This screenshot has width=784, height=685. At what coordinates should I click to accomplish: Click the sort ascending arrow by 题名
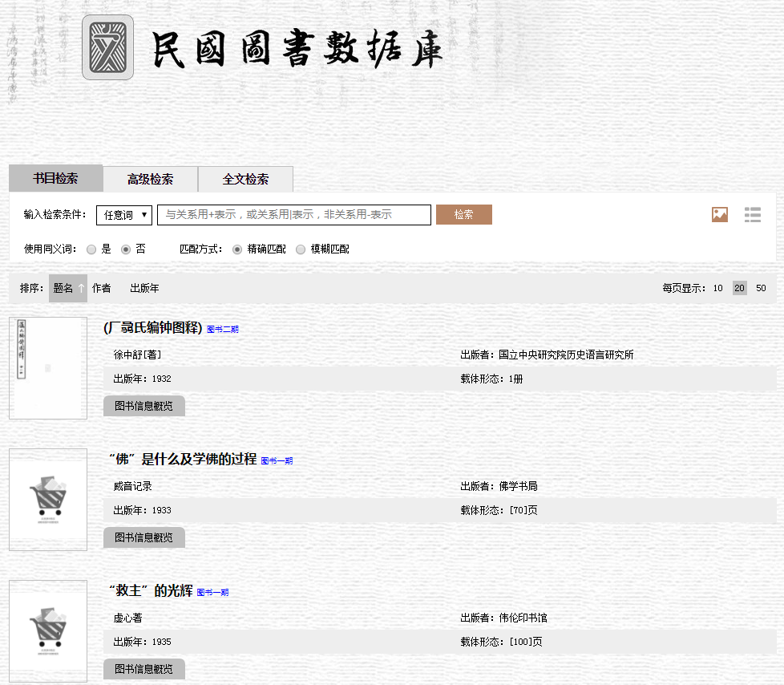point(81,288)
